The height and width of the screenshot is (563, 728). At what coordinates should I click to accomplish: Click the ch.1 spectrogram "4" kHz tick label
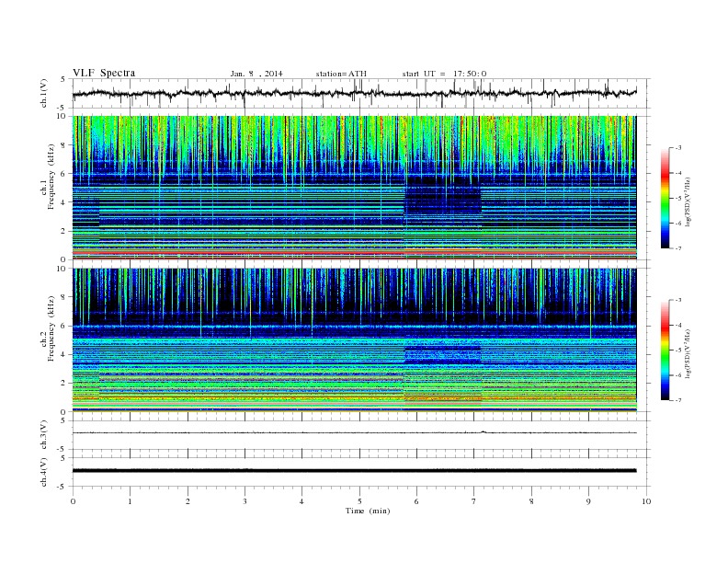coord(63,202)
